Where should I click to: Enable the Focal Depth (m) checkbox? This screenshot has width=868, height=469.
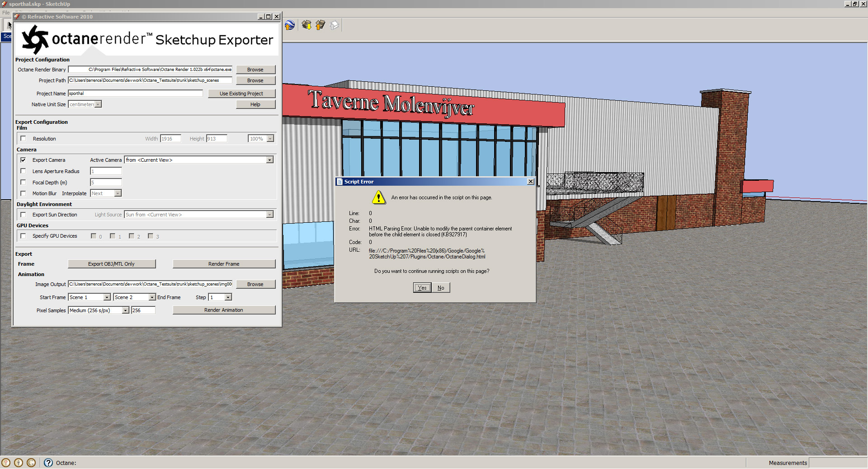[24, 183]
